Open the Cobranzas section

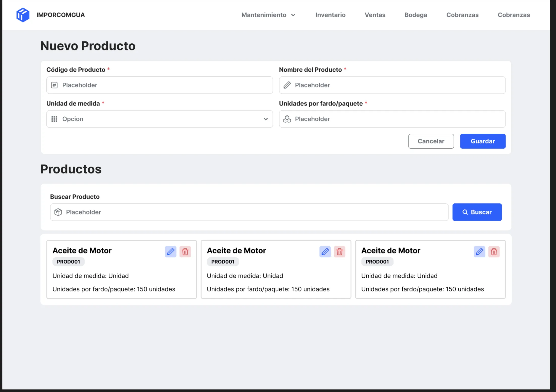tap(462, 15)
